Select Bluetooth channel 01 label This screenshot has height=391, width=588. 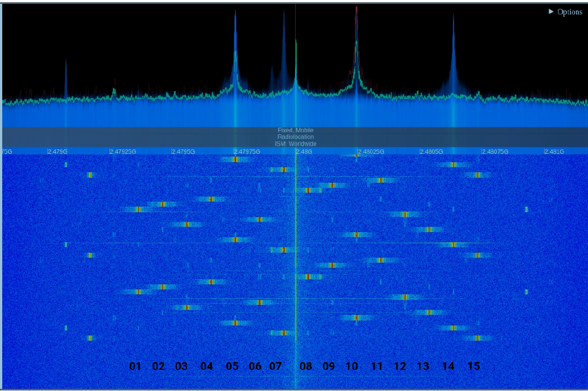[x=134, y=367]
